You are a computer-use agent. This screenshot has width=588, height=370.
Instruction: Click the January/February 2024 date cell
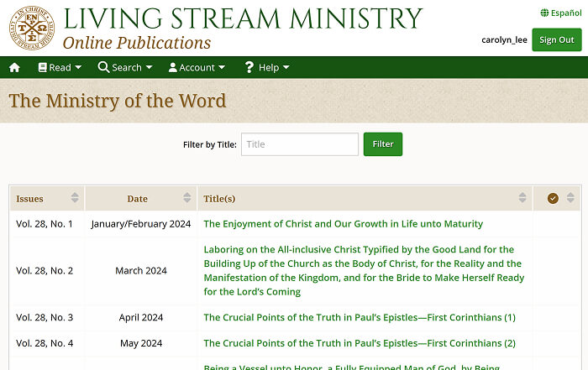coord(141,224)
